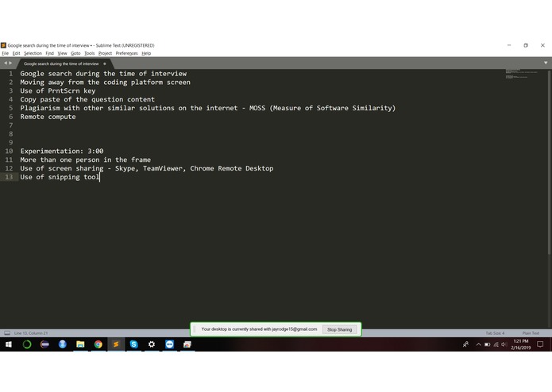The width and height of the screenshot is (552, 392).
Task: Minimize the Sublime Text window
Action: [x=509, y=45]
